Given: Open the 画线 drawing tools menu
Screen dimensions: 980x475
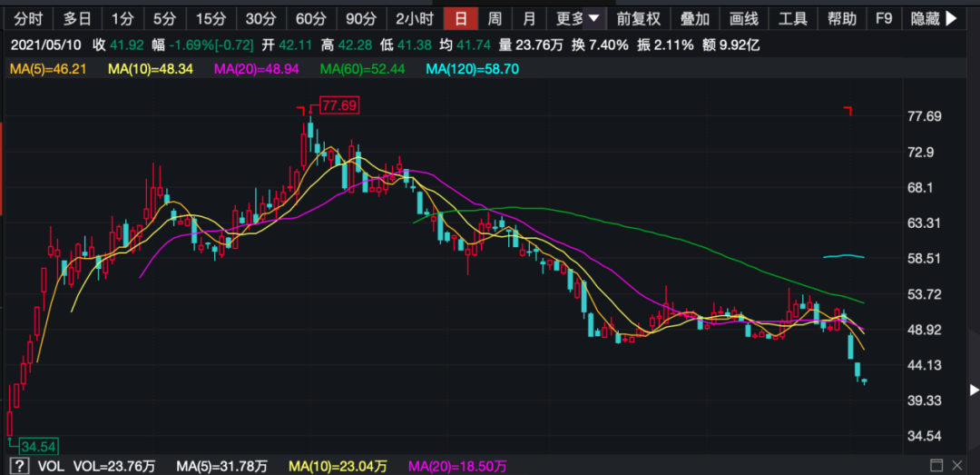Looking at the screenshot, I should click(x=743, y=18).
